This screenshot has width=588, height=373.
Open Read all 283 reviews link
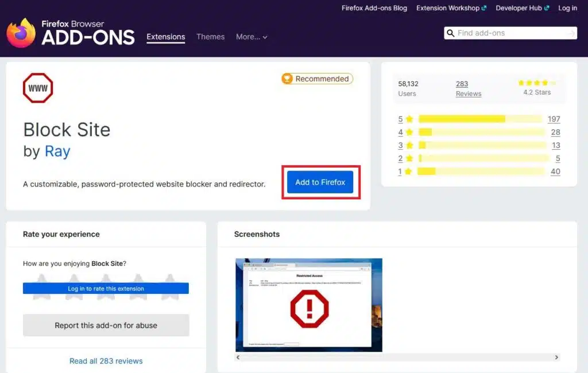click(x=106, y=361)
